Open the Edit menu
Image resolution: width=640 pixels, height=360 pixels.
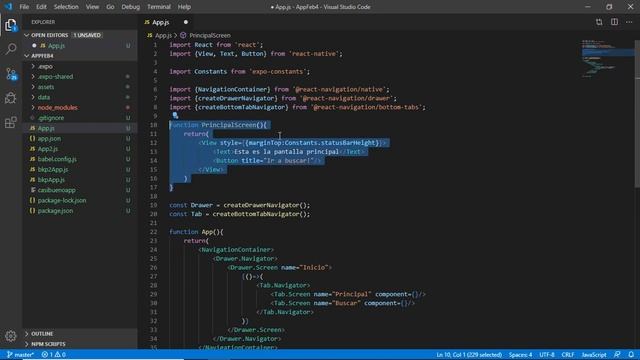[x=41, y=7]
